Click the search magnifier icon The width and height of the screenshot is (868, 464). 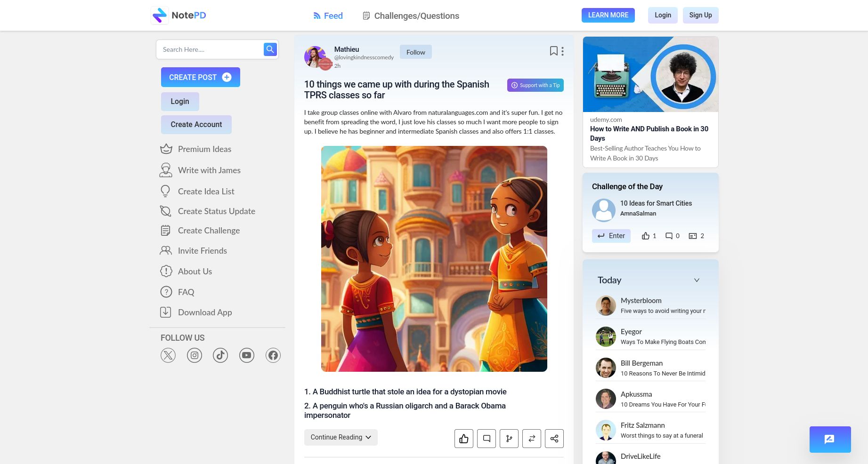tap(270, 49)
